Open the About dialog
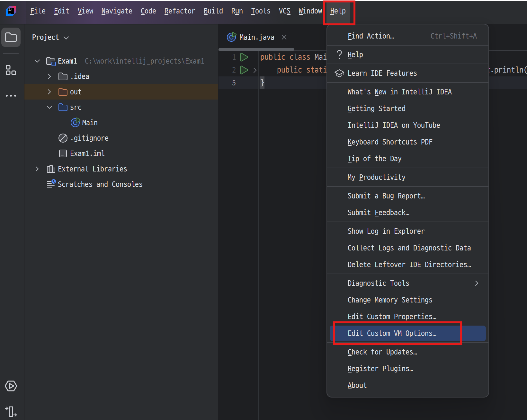The image size is (527, 420). [x=408, y=385]
